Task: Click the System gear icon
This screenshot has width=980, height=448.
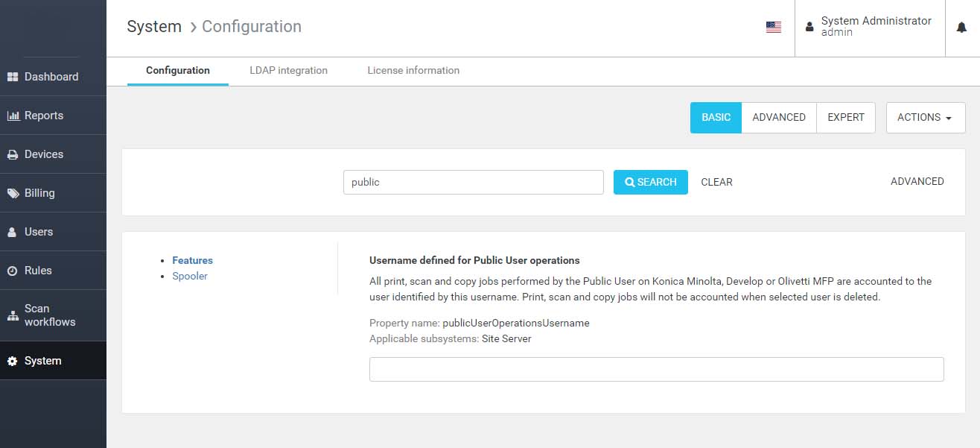Action: (x=12, y=361)
